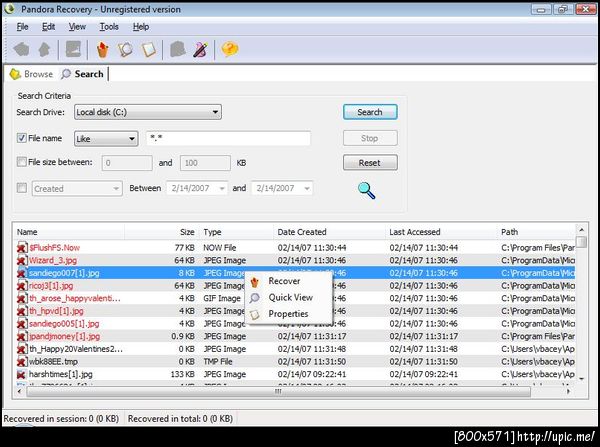Choose Properties in the context menu

point(288,314)
